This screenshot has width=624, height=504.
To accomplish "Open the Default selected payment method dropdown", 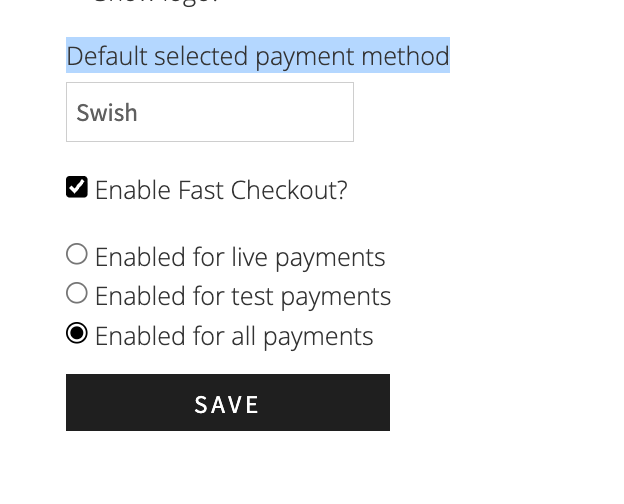I will 210,112.
